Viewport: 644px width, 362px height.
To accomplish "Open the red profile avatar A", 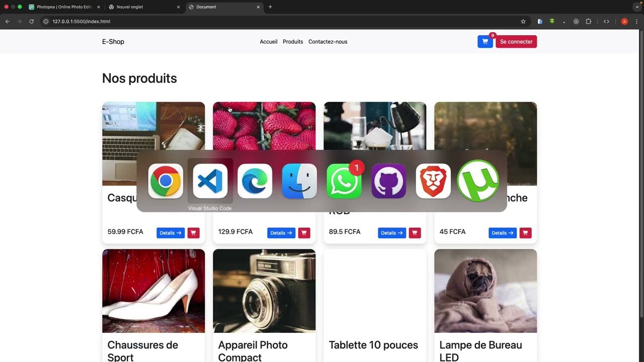I will coord(624,22).
